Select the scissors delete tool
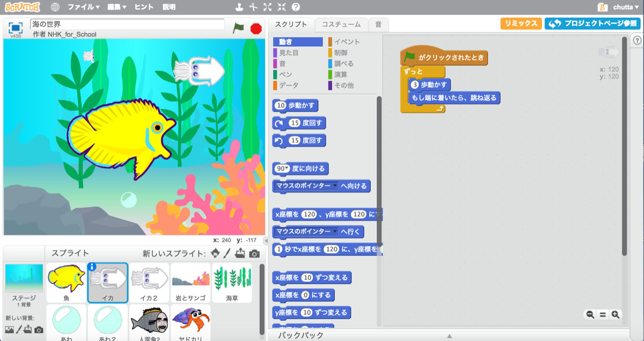The width and height of the screenshot is (644, 341). 253,8
